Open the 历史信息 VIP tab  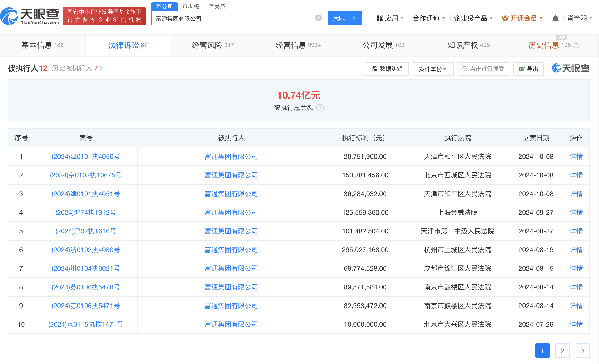(x=554, y=45)
